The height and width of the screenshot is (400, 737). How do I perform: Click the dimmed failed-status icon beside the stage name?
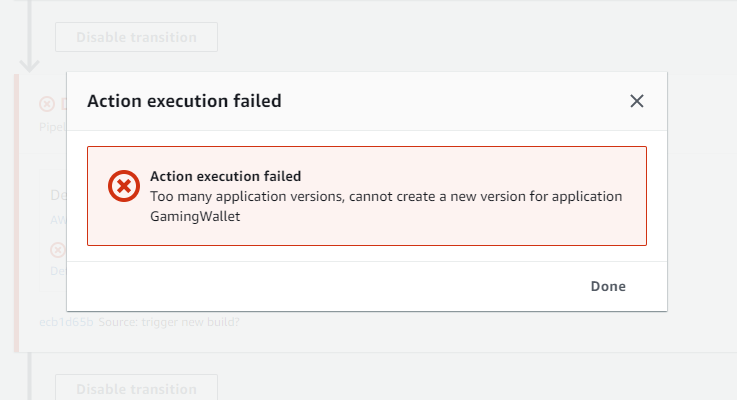point(47,104)
